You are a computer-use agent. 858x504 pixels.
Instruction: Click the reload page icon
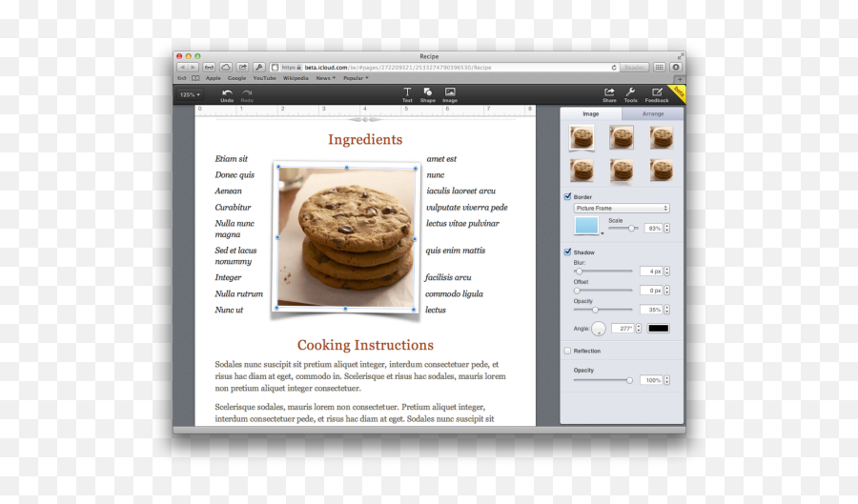pos(614,68)
